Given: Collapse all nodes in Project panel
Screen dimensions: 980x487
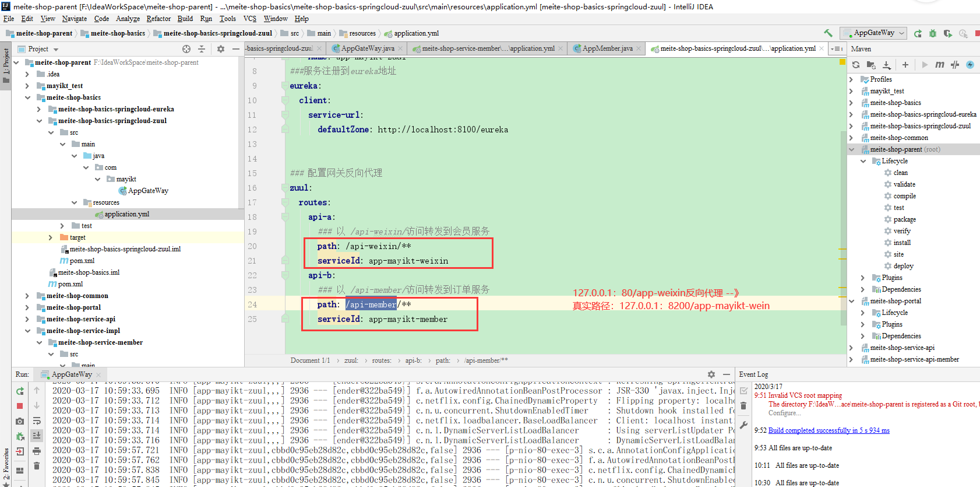Looking at the screenshot, I should click(x=202, y=49).
